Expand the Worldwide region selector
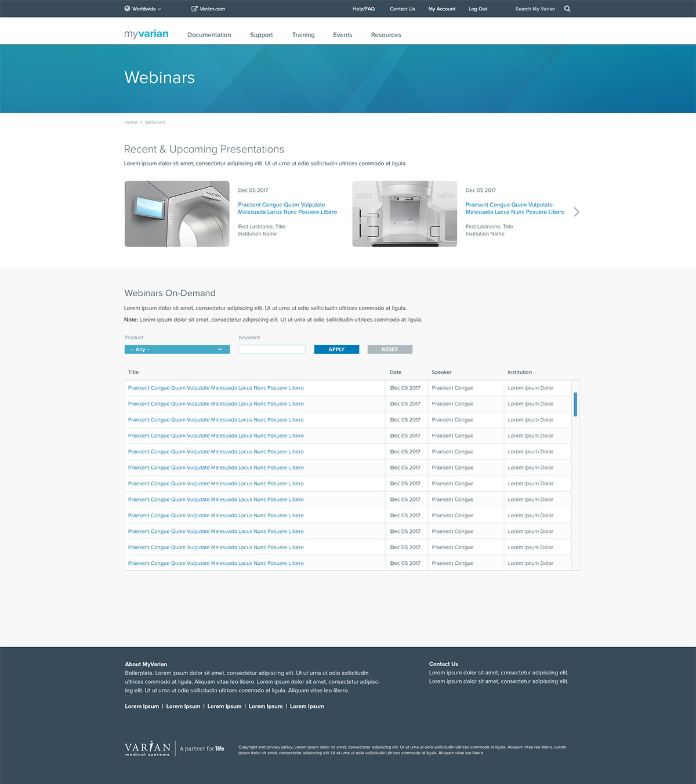This screenshot has width=696, height=784. point(143,9)
